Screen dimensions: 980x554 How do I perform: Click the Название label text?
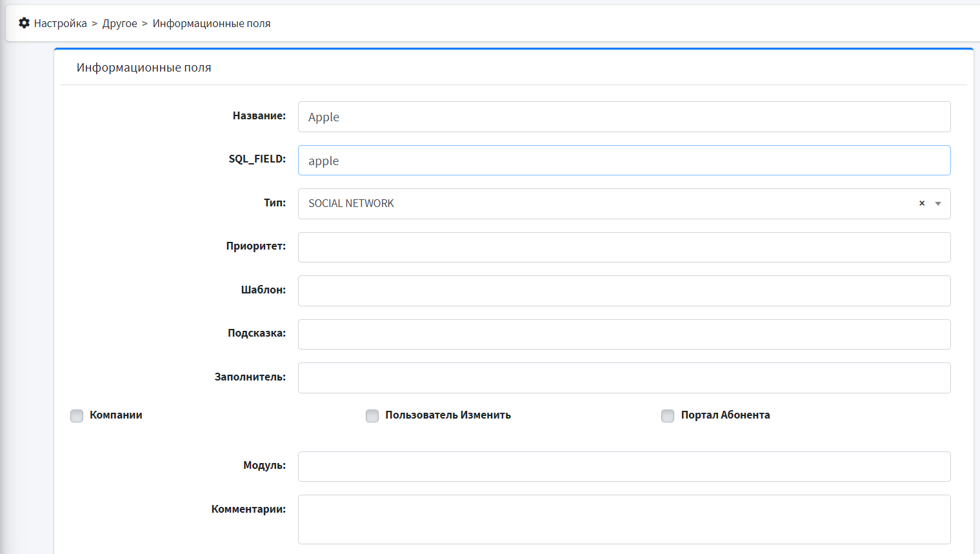259,116
